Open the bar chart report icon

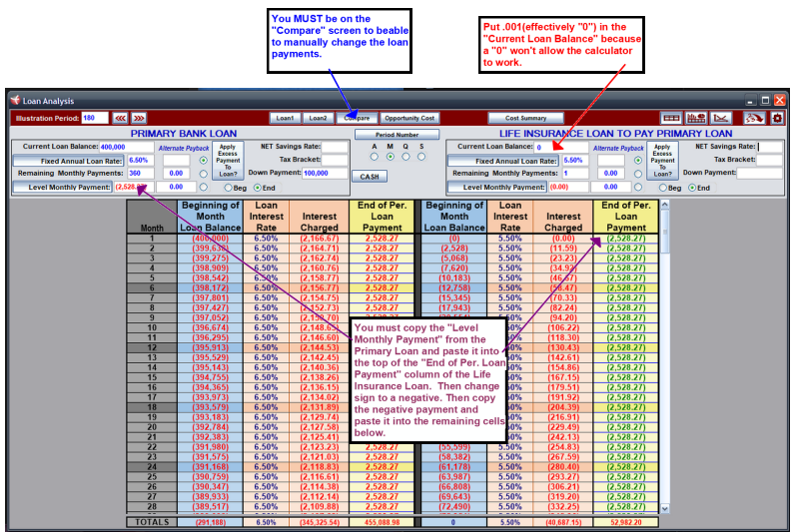click(x=696, y=118)
